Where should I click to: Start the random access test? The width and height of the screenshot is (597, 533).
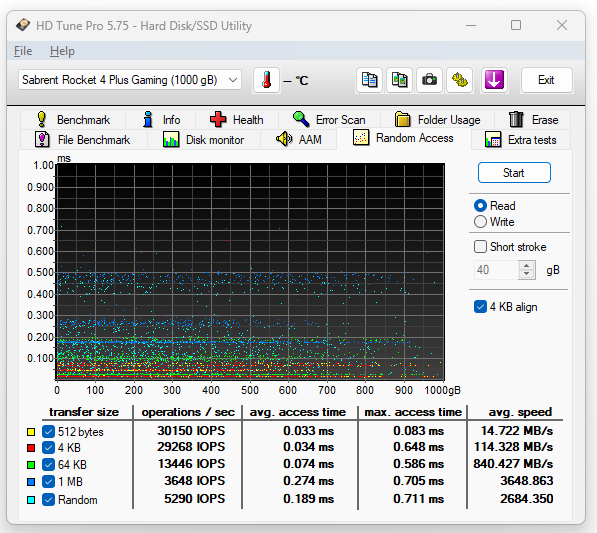pyautogui.click(x=514, y=173)
